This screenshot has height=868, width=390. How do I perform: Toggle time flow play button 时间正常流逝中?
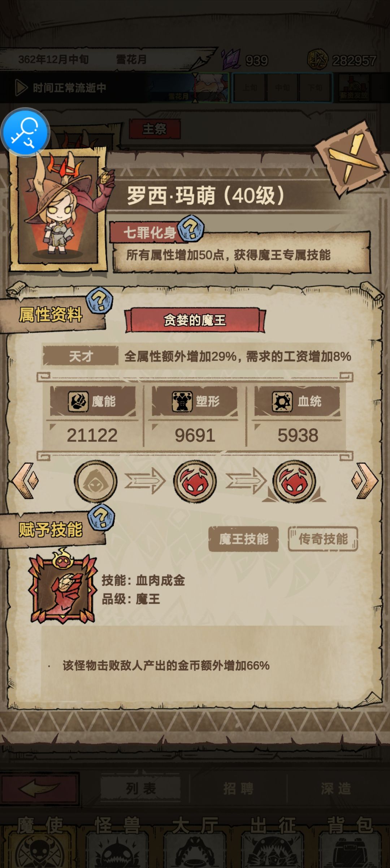[21, 87]
